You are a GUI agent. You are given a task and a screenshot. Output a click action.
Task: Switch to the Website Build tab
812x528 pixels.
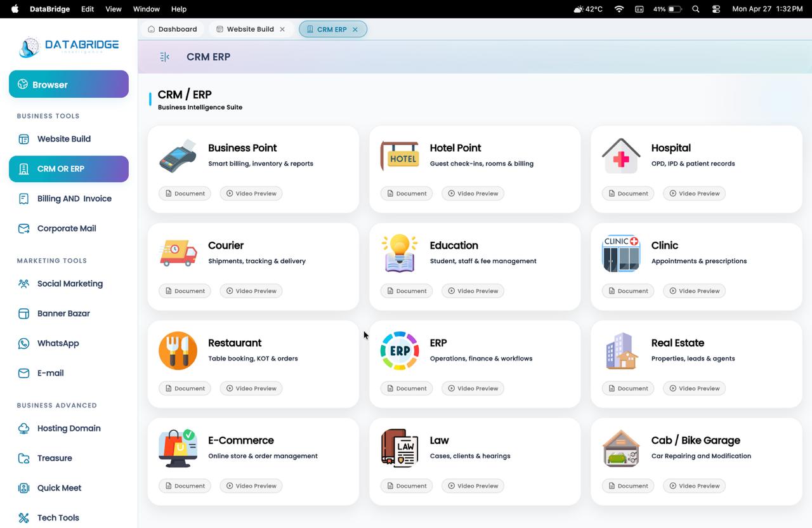click(x=246, y=29)
